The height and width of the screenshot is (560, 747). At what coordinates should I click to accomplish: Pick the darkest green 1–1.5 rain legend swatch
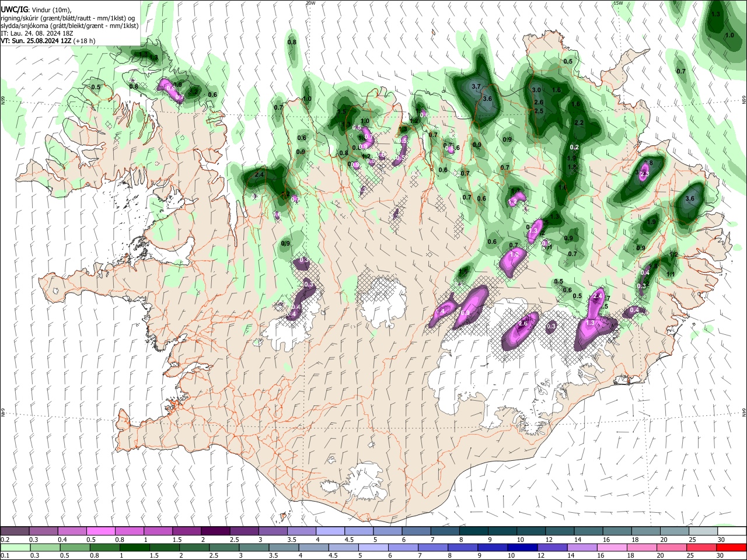[134, 548]
